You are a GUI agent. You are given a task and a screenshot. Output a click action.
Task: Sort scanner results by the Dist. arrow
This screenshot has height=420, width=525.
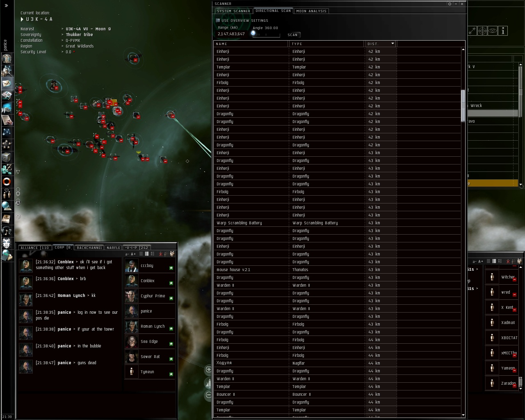click(x=393, y=43)
